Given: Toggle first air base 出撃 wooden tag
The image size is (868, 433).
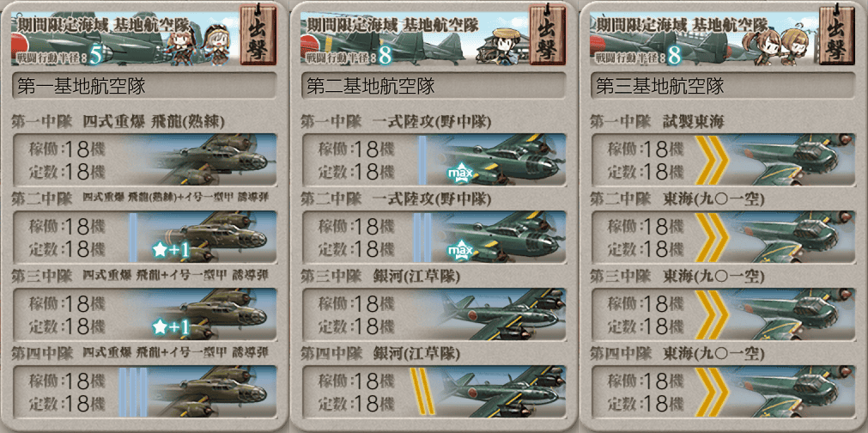Looking at the screenshot, I should tap(258, 34).
